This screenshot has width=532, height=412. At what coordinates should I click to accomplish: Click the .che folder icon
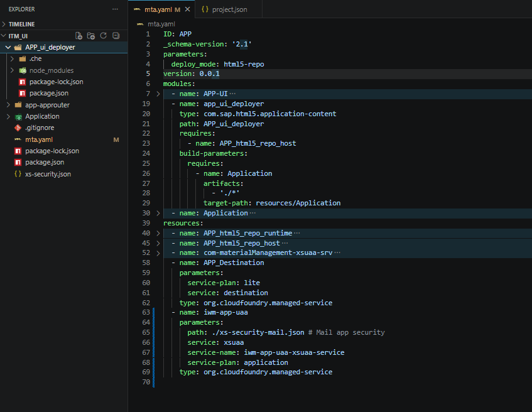pyautogui.click(x=23, y=58)
